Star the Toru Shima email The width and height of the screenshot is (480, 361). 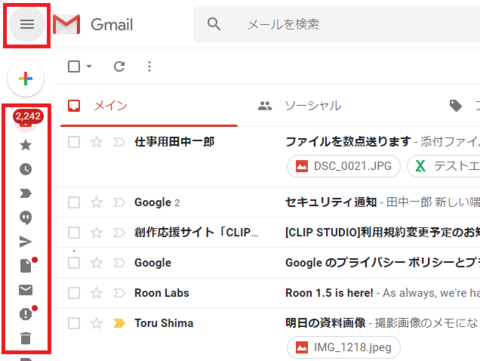coord(96,323)
